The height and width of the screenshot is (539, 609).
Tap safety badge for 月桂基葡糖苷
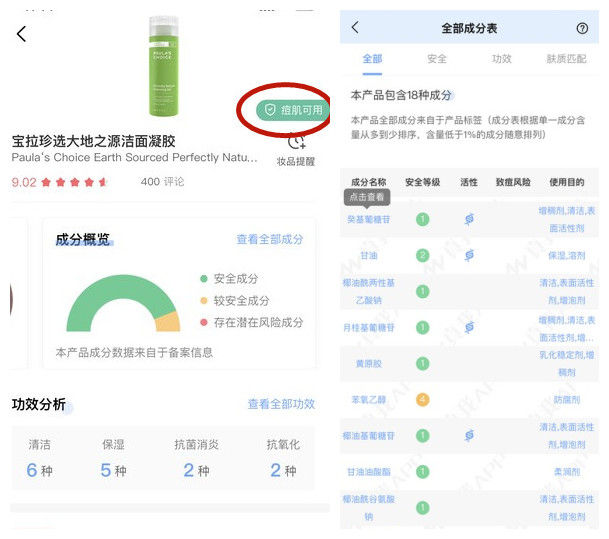pos(423,327)
